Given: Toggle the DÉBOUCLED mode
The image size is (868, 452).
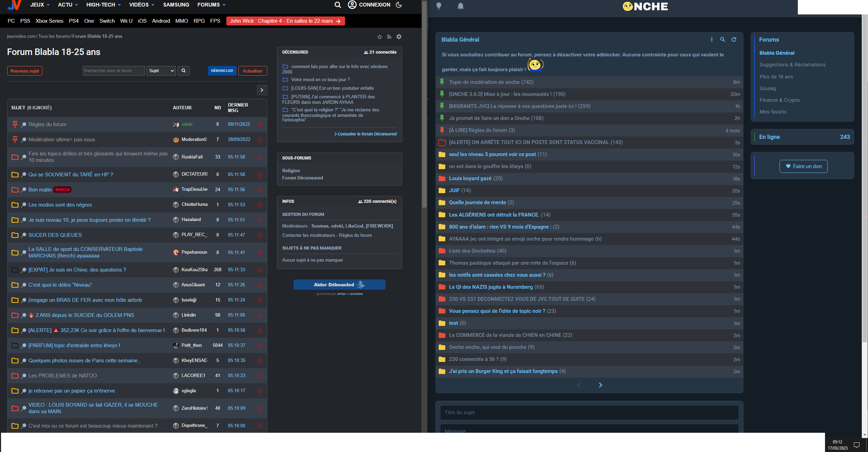Looking at the screenshot, I should pyautogui.click(x=222, y=71).
